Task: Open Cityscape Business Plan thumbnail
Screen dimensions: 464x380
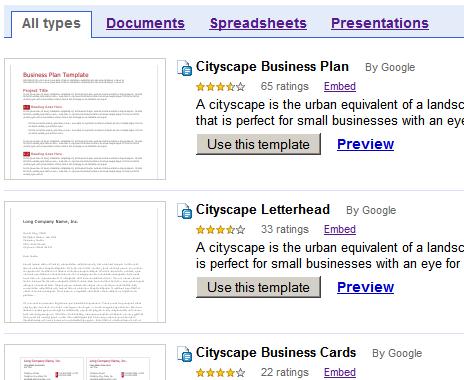Action: pyautogui.click(x=85, y=119)
